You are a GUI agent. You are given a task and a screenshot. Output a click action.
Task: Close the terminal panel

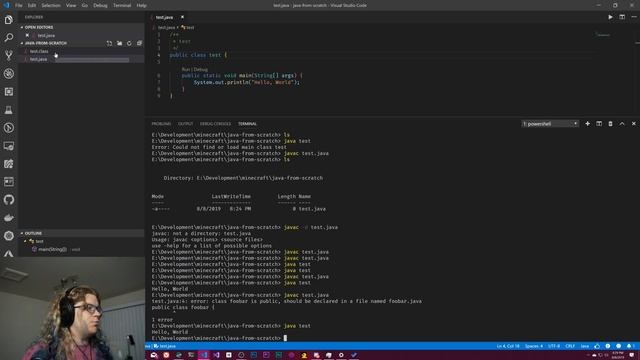click(633, 124)
